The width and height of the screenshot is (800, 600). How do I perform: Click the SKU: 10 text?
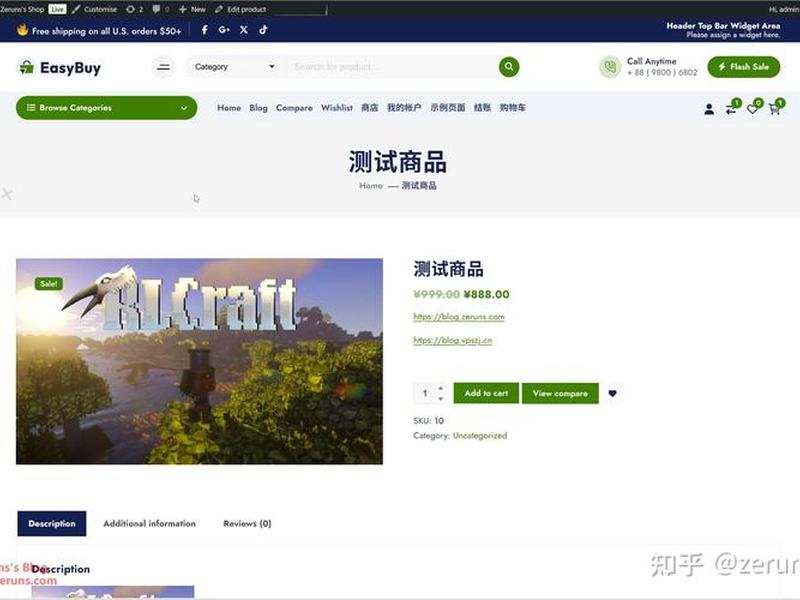429,421
